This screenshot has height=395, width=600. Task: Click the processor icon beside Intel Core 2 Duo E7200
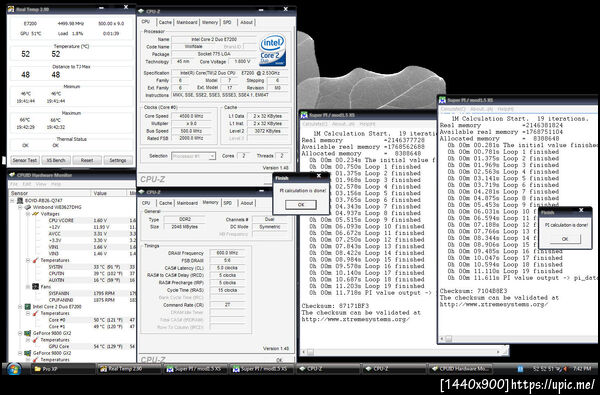pyautogui.click(x=28, y=307)
